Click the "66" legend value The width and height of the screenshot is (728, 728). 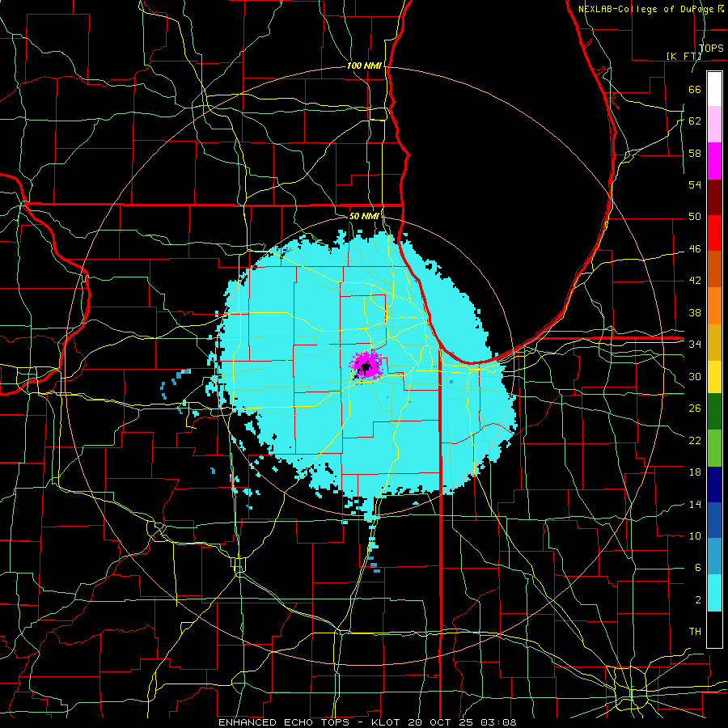click(695, 89)
